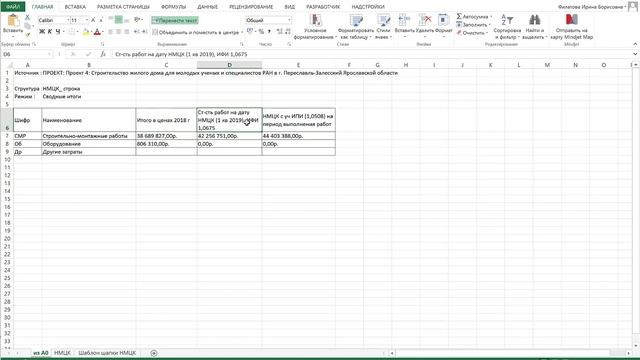
Task: Click the Paste (Вставить) clipboard icon
Action: [13, 20]
